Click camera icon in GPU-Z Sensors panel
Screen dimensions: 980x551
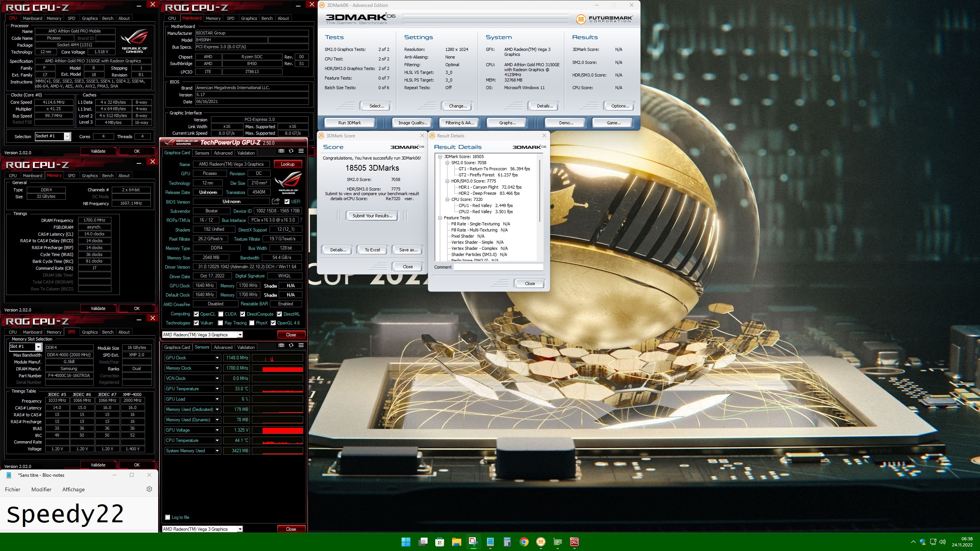(x=281, y=346)
